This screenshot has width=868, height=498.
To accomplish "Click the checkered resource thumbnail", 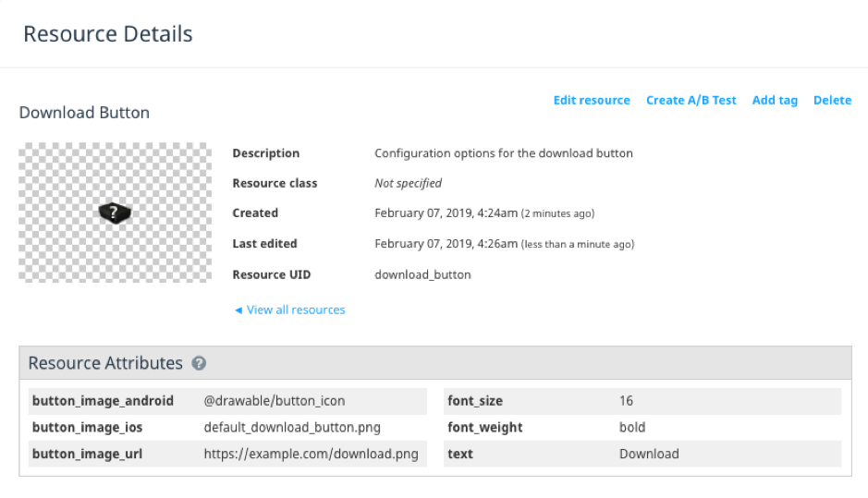I will [x=116, y=213].
